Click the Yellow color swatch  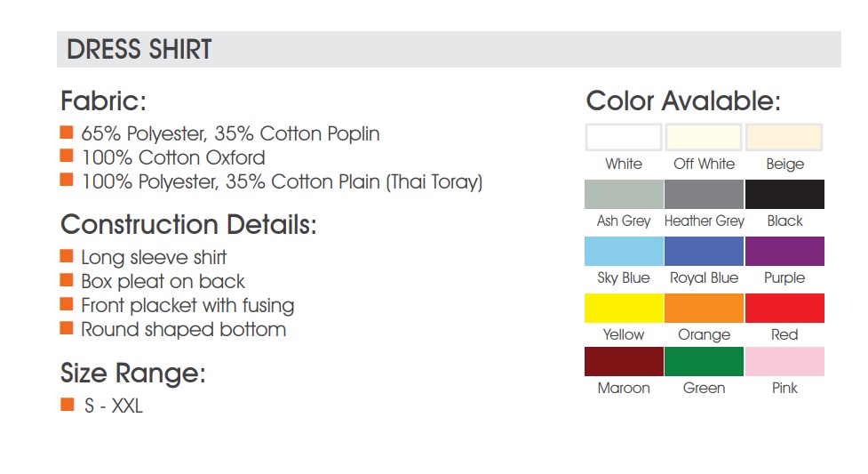(624, 309)
